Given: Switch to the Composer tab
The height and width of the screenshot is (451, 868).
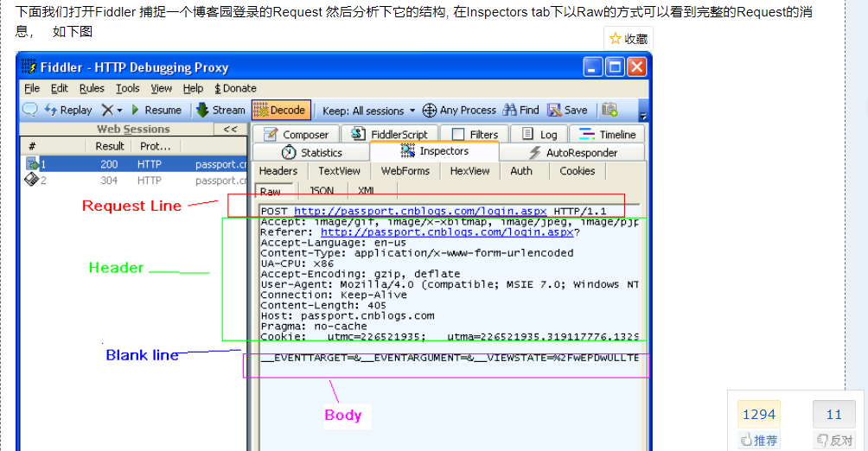Looking at the screenshot, I should (x=297, y=135).
